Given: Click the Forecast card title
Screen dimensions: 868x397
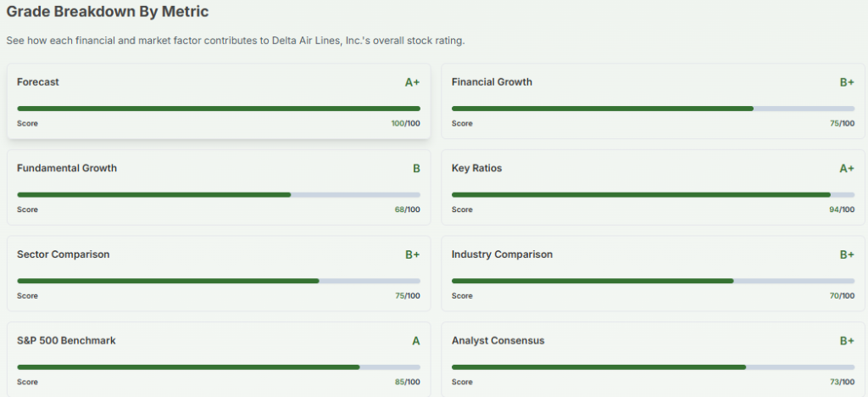Looking at the screenshot, I should [38, 82].
